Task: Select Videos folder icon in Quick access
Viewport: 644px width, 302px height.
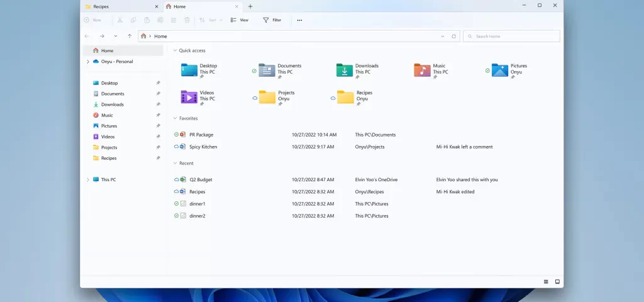Action: (x=189, y=97)
